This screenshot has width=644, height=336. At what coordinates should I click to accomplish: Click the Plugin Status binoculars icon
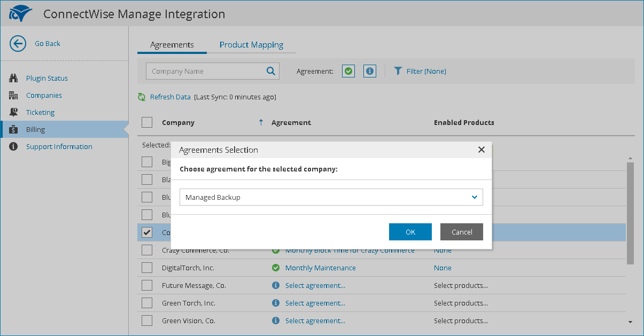14,79
